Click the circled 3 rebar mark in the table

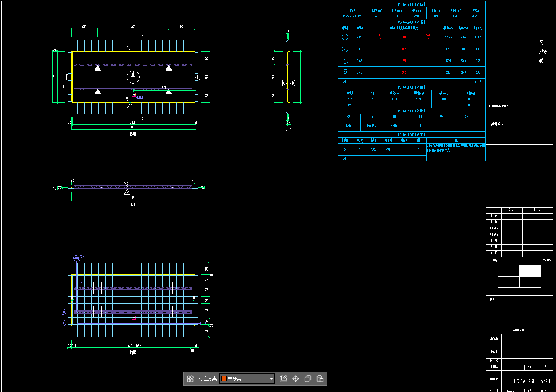pyautogui.click(x=345, y=61)
